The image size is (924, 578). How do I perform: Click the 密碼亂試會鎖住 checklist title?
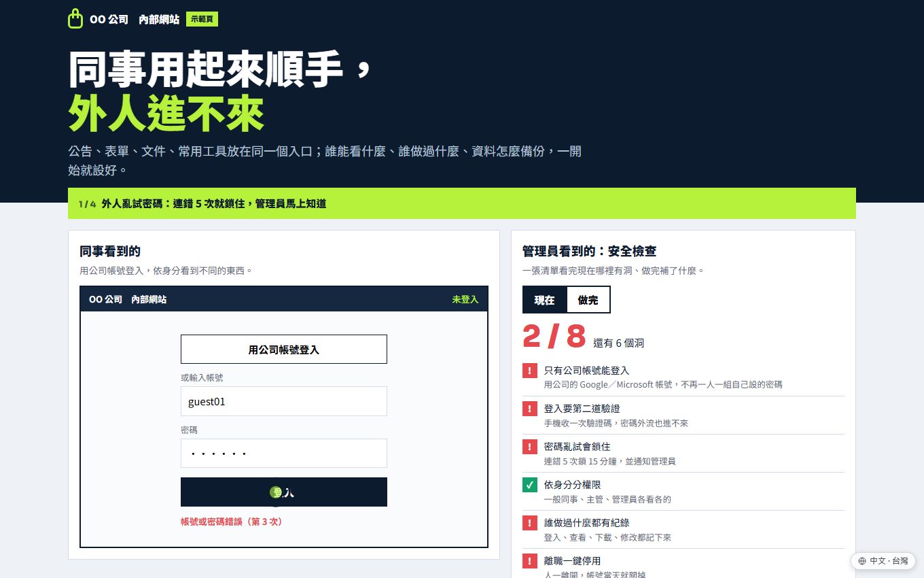(x=577, y=447)
